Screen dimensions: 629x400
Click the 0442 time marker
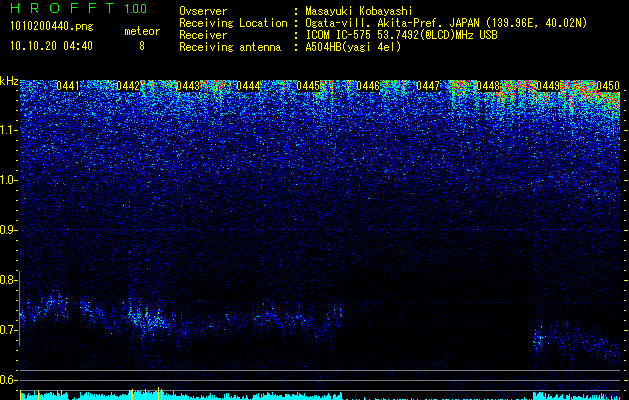128,86
